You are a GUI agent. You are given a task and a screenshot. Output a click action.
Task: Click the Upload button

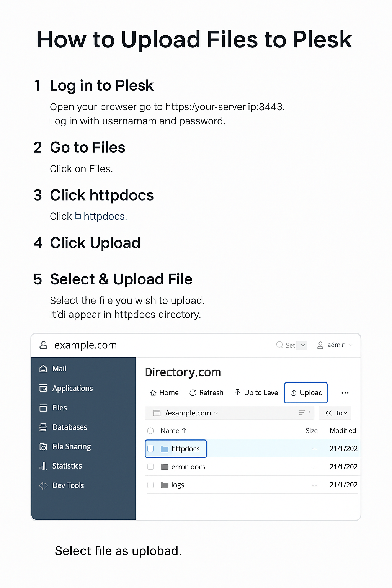pos(306,393)
